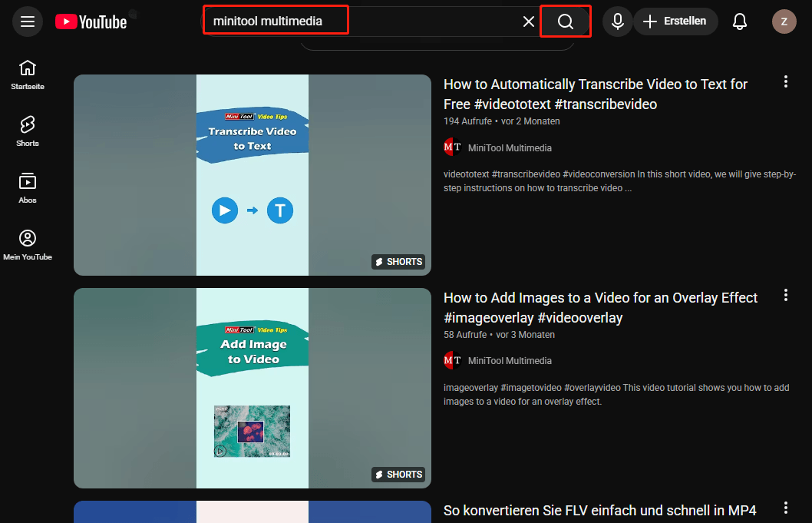Open options menu for the FLV conversion video
Image resolution: width=812 pixels, height=523 pixels.
click(x=785, y=508)
